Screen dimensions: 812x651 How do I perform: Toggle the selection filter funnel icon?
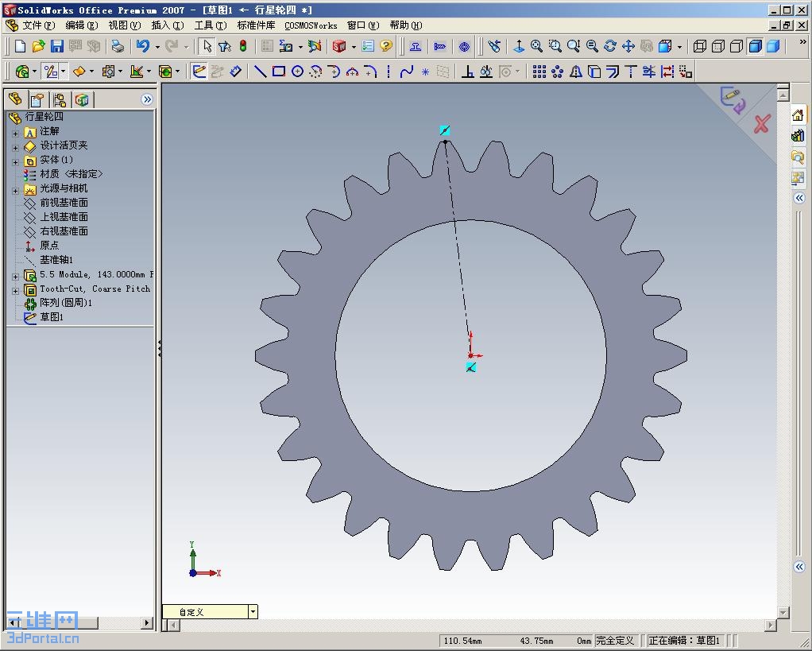click(225, 46)
